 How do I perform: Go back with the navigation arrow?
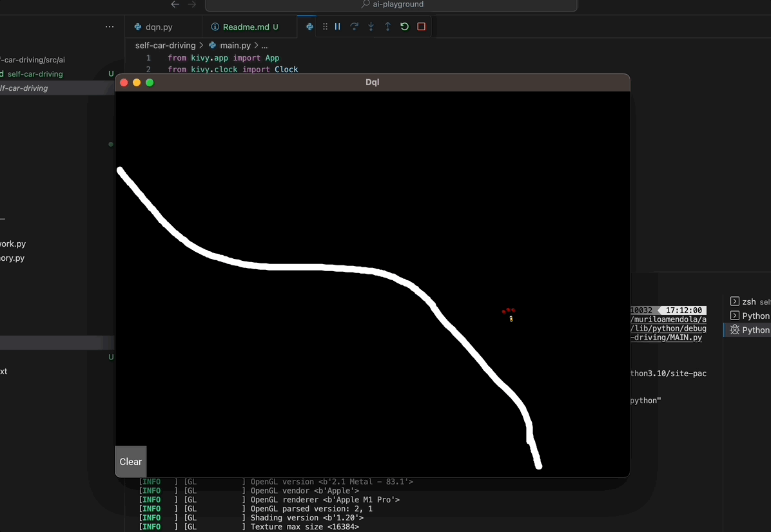[175, 5]
